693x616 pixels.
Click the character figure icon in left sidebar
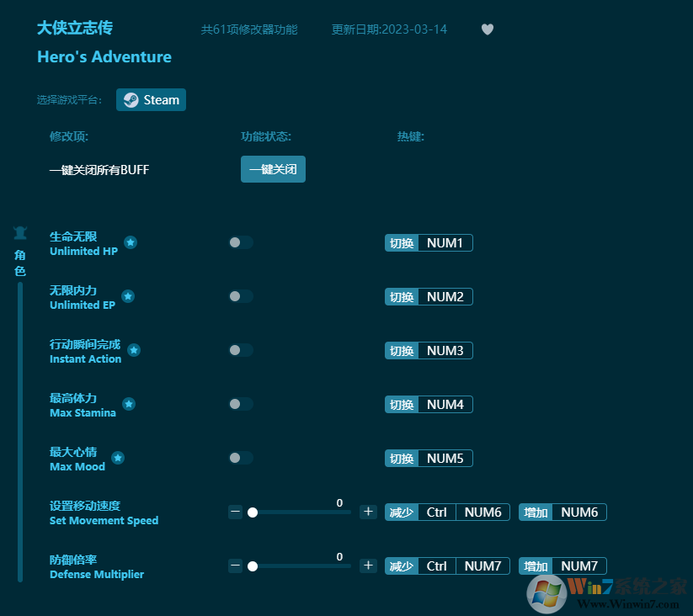point(19,233)
